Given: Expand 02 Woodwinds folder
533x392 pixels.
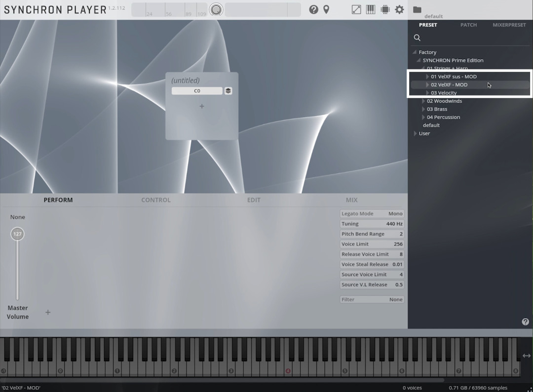Looking at the screenshot, I should click(423, 101).
